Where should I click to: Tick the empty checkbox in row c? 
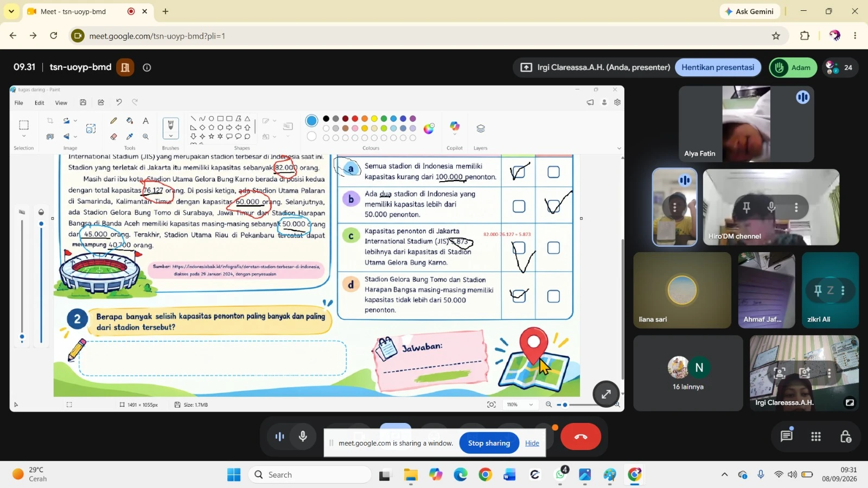pyautogui.click(x=553, y=248)
